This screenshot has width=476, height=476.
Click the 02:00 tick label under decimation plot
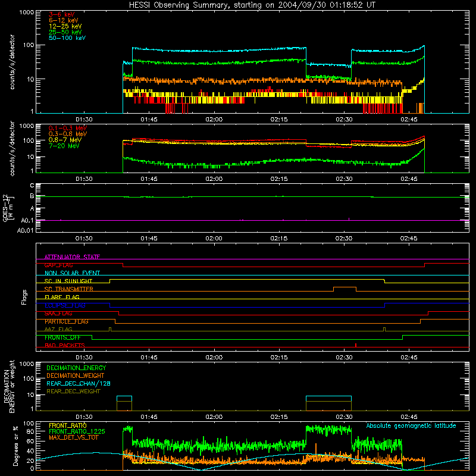click(x=214, y=417)
